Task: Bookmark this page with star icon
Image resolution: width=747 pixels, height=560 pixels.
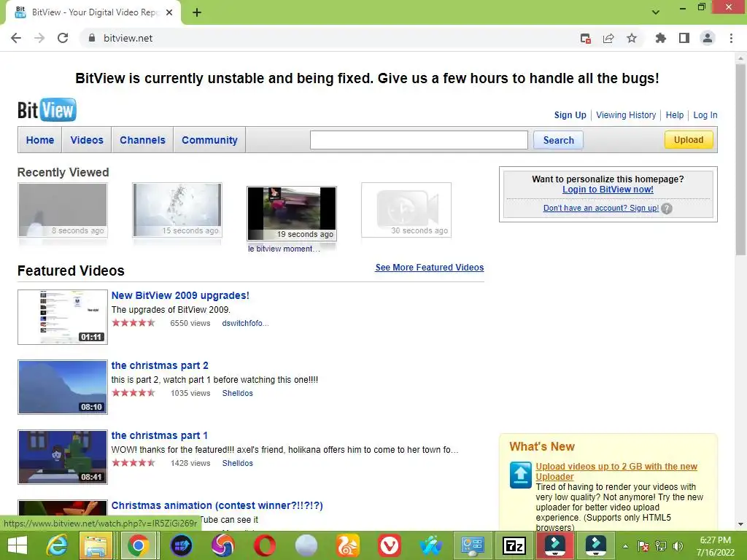Action: [x=632, y=38]
